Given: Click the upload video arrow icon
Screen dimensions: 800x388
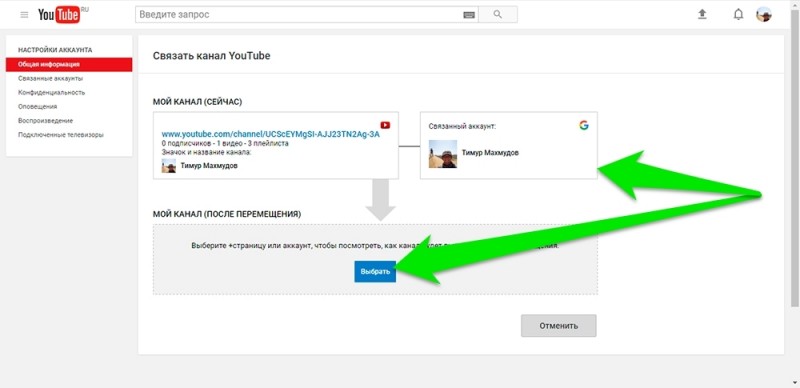Looking at the screenshot, I should point(702,15).
